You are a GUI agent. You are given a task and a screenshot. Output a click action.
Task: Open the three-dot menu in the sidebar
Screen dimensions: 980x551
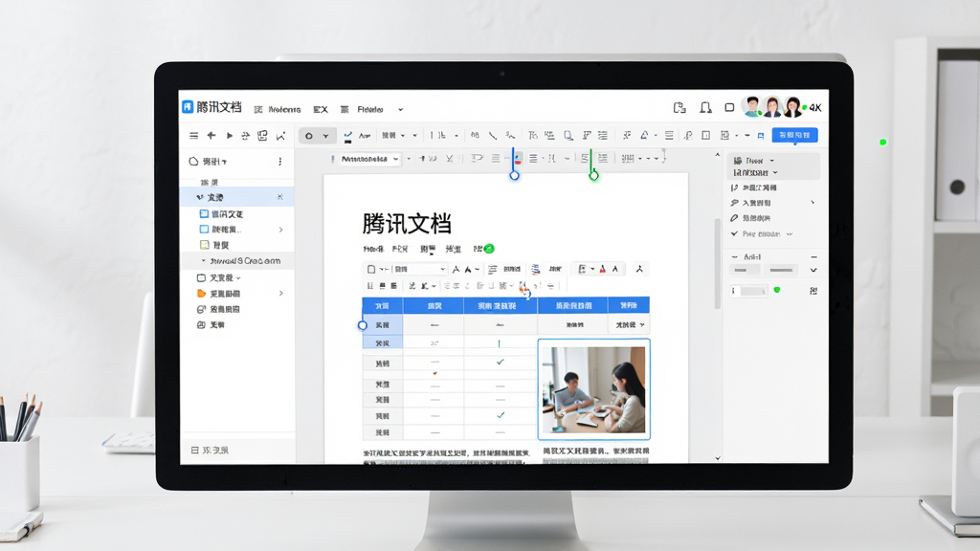coord(280,161)
